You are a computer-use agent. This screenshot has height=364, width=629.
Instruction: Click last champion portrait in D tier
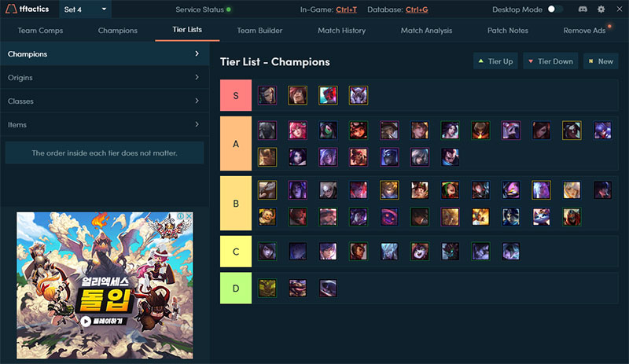point(328,289)
